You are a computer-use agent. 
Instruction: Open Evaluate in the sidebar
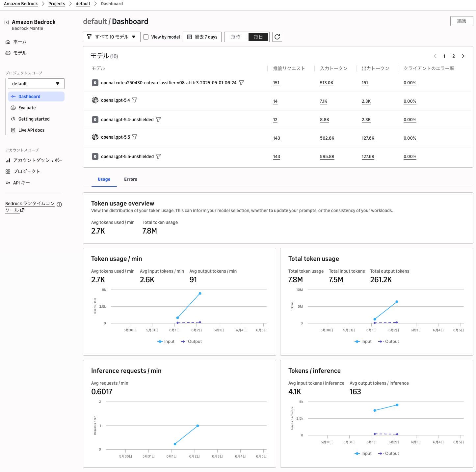(27, 108)
